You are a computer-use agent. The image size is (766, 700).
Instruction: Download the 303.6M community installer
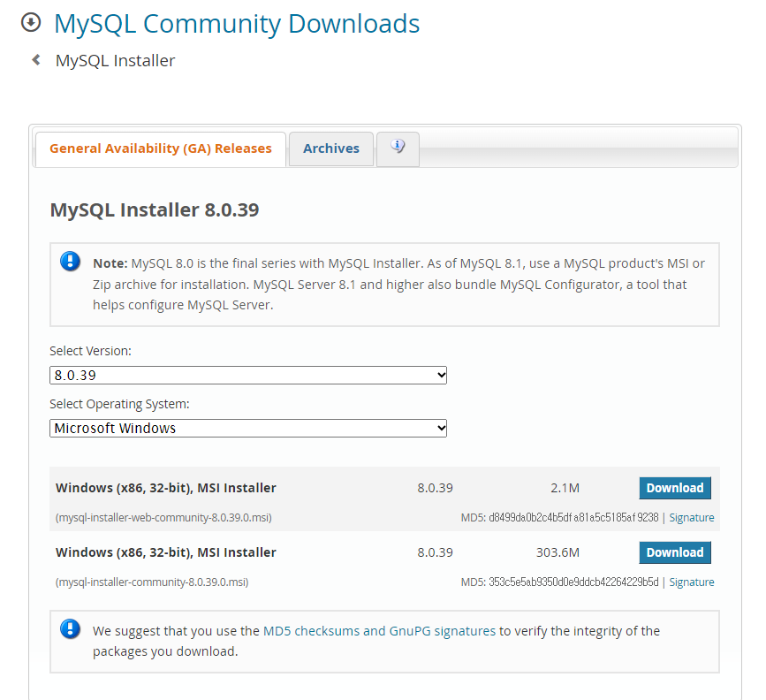[675, 552]
